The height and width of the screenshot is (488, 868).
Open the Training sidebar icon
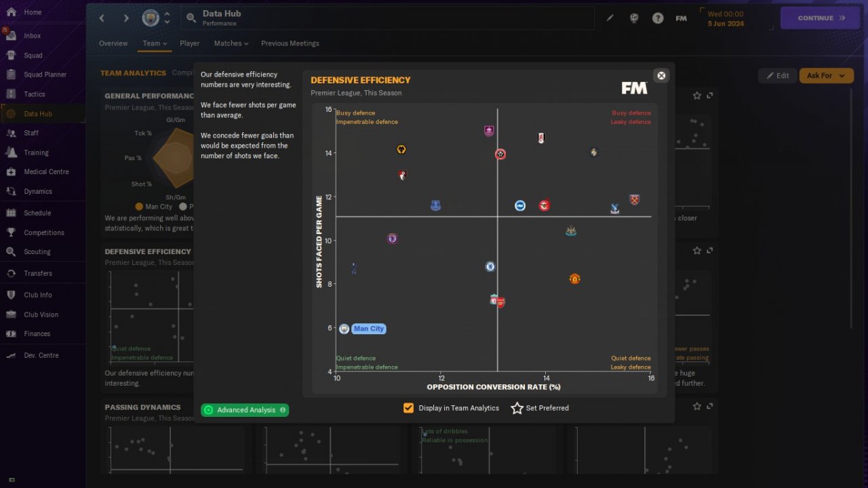pyautogui.click(x=11, y=152)
